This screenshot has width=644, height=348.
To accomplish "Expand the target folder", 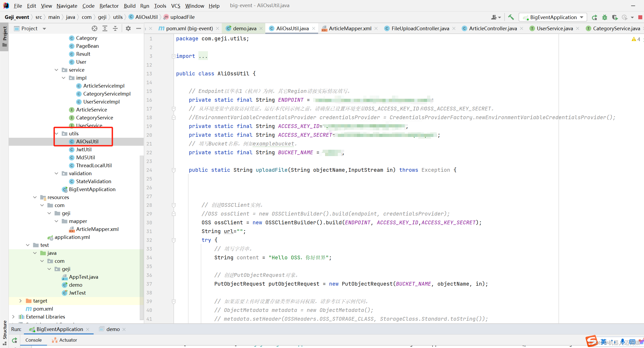I will point(20,301).
